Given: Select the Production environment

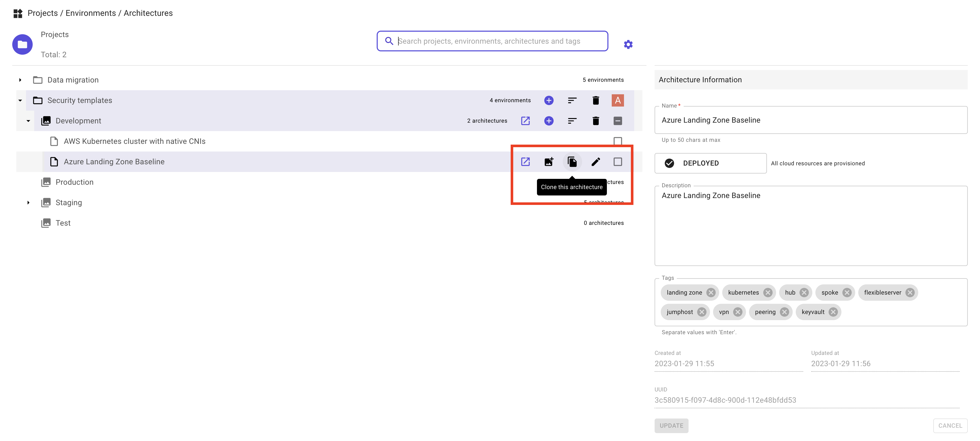Looking at the screenshot, I should (75, 182).
